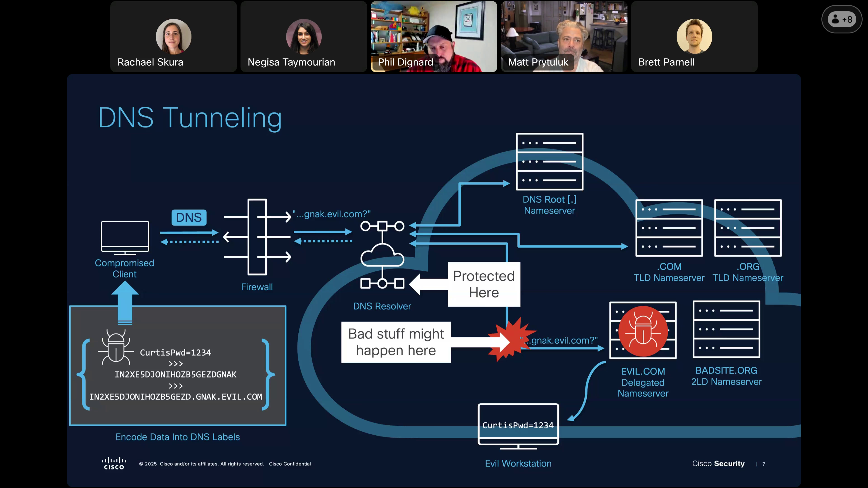This screenshot has width=868, height=488.
Task: Click the 'Protected Here' callout box
Action: coord(484,284)
